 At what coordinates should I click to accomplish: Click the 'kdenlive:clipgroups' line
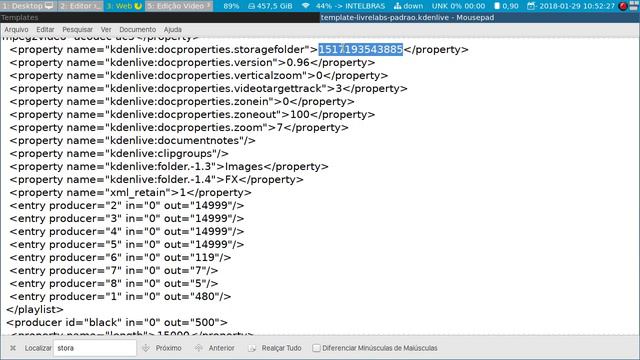[x=119, y=154]
